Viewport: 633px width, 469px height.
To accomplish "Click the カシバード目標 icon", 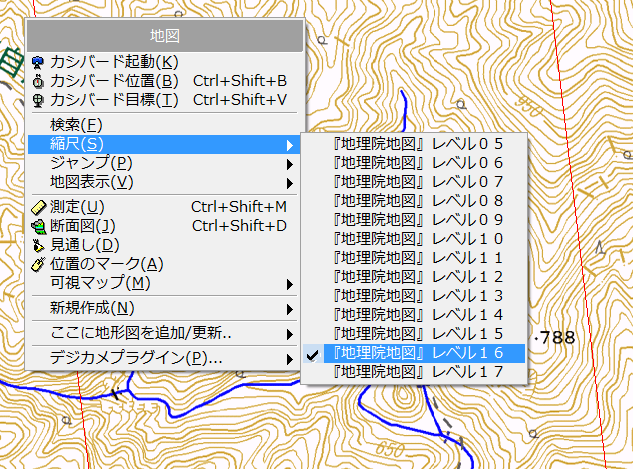I will click(38, 100).
